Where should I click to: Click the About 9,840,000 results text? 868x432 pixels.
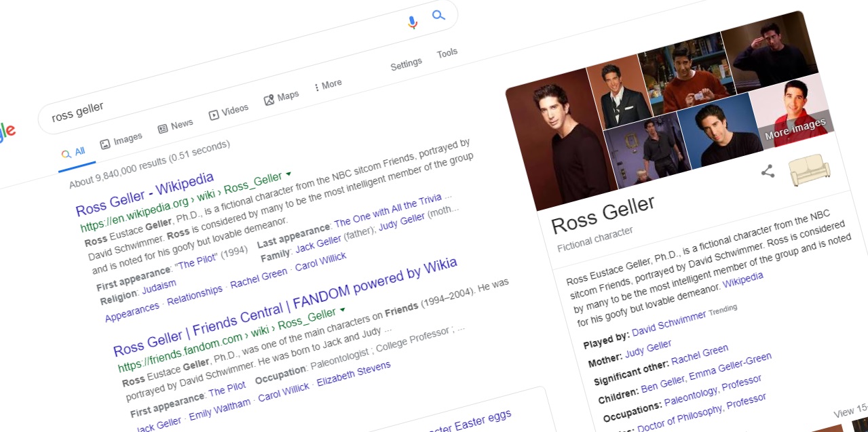(x=149, y=164)
